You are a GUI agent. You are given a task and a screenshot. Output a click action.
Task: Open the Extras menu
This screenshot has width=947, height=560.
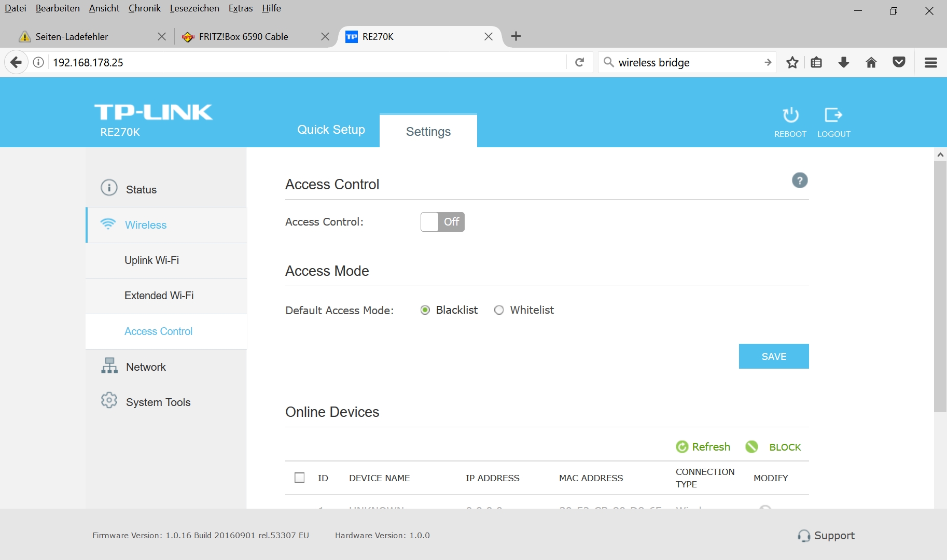(x=241, y=8)
